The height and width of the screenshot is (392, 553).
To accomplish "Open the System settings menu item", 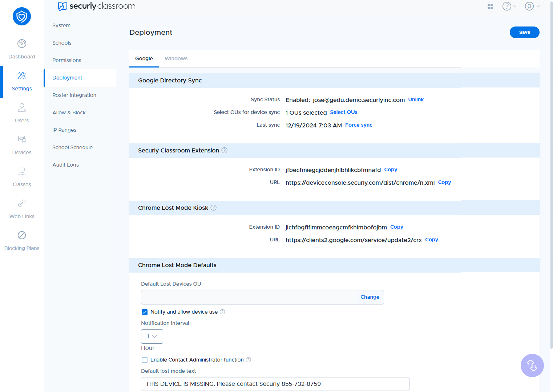I will (61, 25).
